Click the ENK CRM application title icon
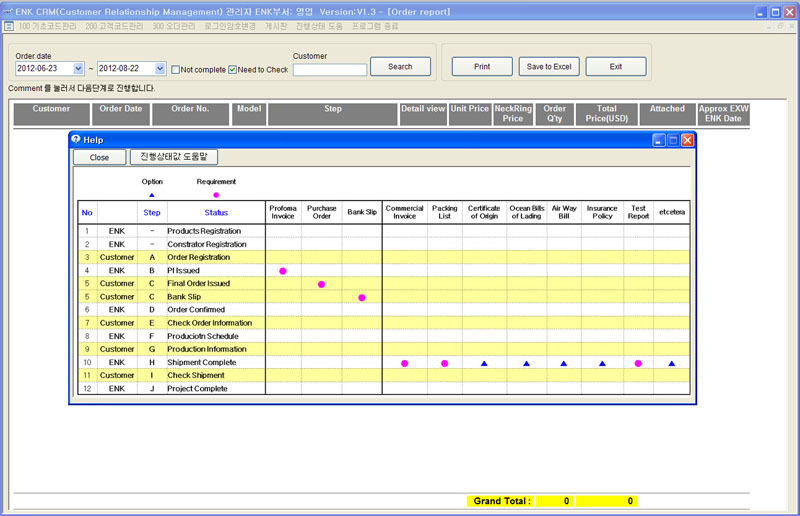Viewport: 800px width, 516px height. [x=8, y=11]
